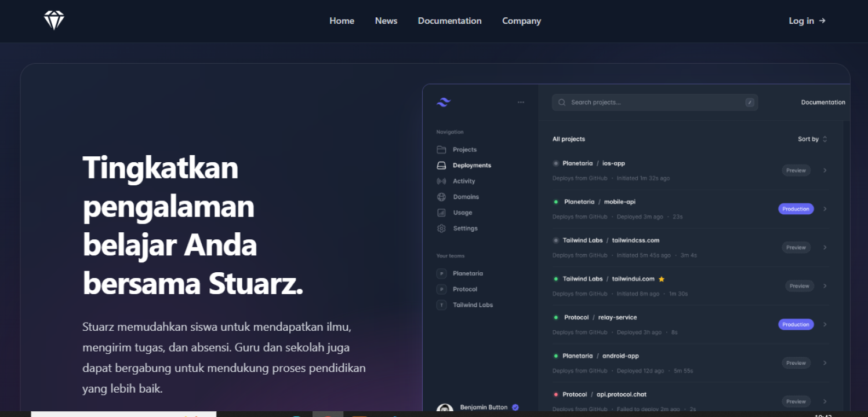Go to Documentation in the top navigation
The height and width of the screenshot is (417, 868).
point(449,21)
